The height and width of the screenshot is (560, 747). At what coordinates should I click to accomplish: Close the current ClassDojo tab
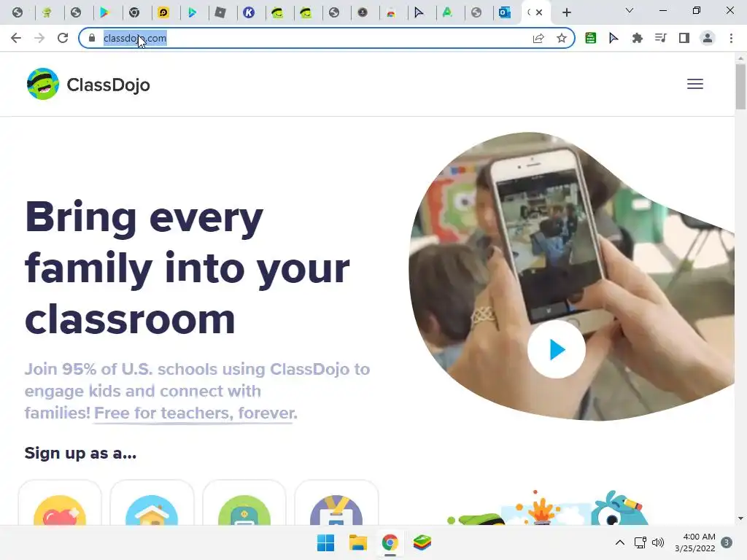539,12
